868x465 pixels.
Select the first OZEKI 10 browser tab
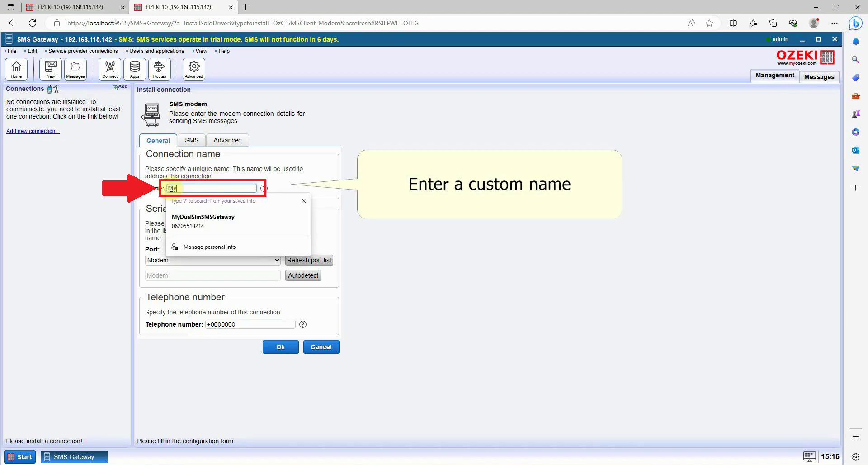pos(75,7)
